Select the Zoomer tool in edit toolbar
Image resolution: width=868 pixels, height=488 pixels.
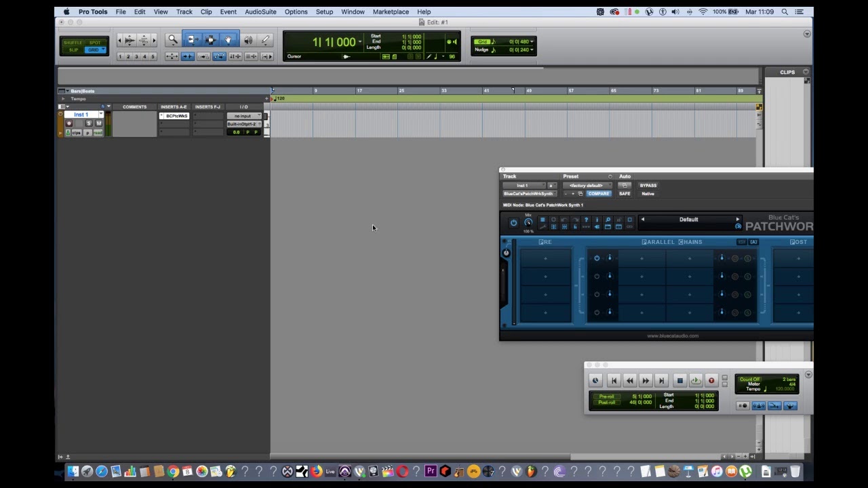point(173,40)
